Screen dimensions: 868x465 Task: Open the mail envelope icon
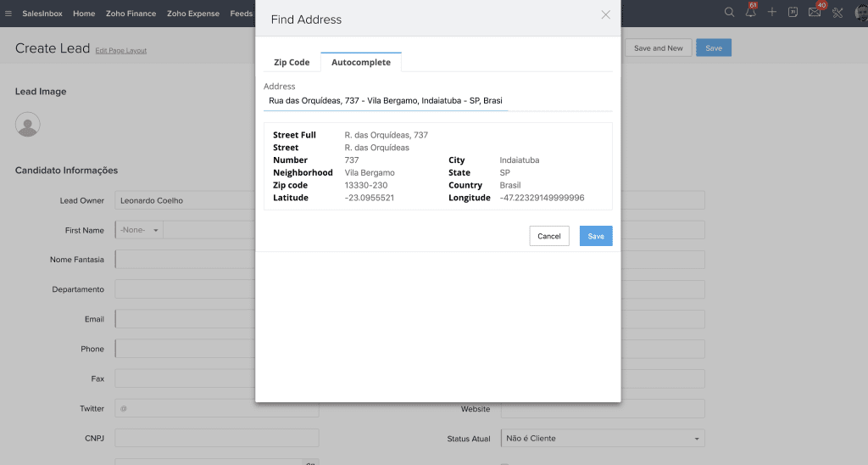[x=815, y=13]
